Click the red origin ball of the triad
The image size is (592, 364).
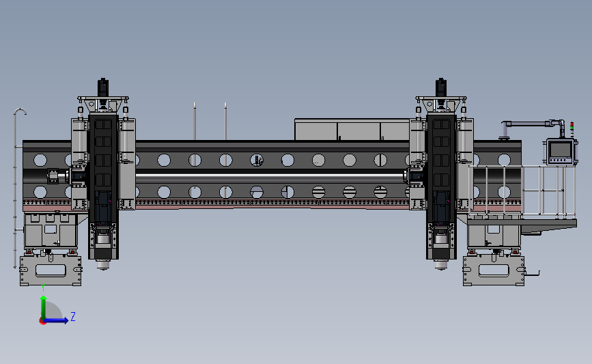(42, 322)
